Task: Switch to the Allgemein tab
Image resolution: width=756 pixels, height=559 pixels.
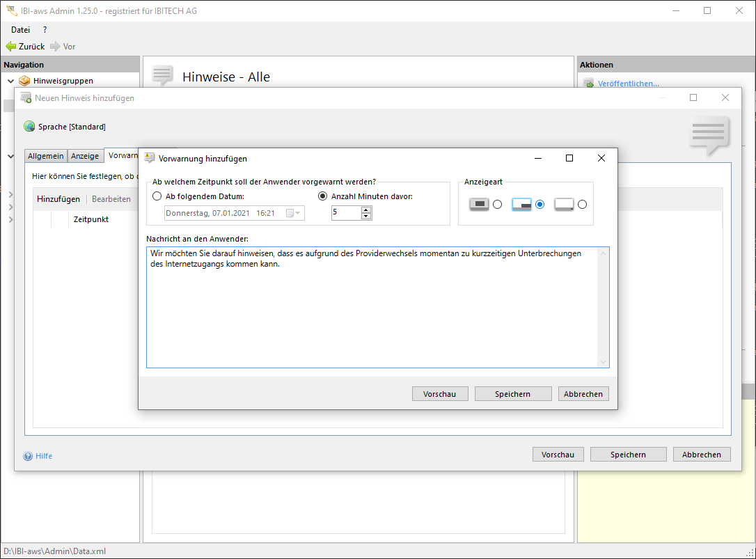Action: 46,156
